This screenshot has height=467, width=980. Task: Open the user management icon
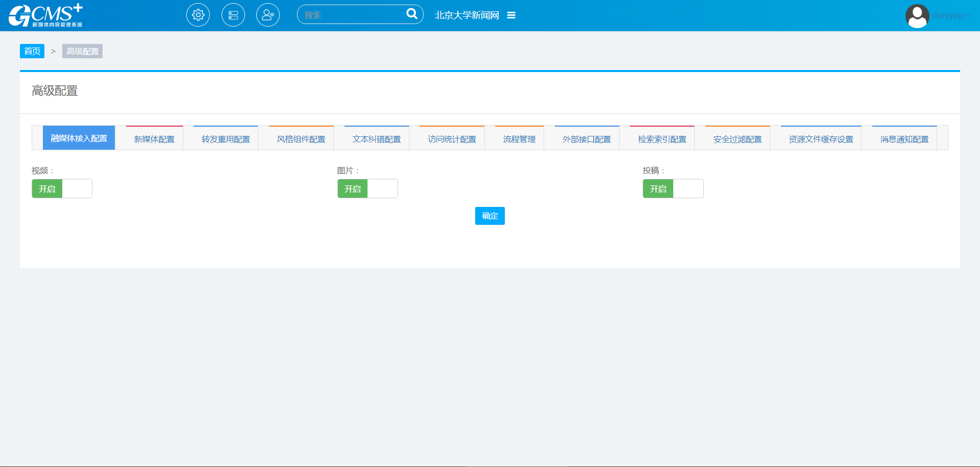pyautogui.click(x=268, y=15)
